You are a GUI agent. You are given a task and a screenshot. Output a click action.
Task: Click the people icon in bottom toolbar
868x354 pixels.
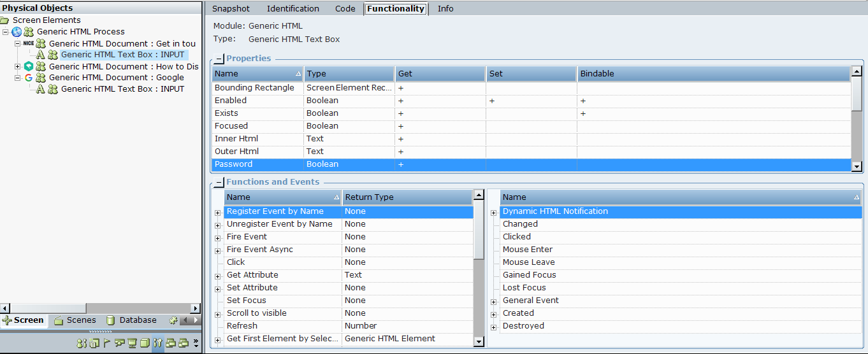tap(81, 343)
